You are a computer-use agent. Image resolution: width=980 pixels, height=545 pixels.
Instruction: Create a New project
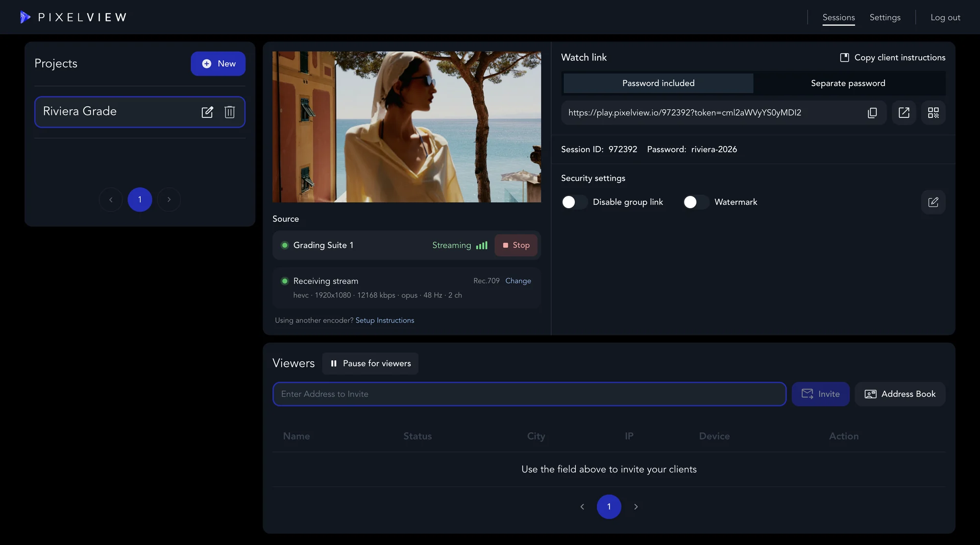[218, 64]
